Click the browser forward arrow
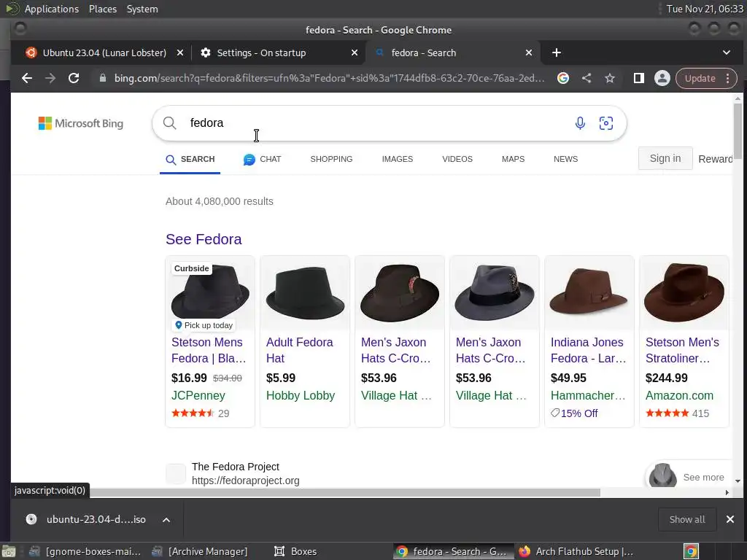The width and height of the screenshot is (747, 560). [50, 78]
